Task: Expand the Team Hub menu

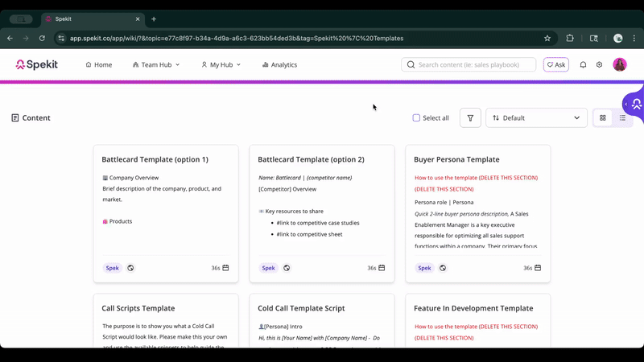Action: click(156, 65)
